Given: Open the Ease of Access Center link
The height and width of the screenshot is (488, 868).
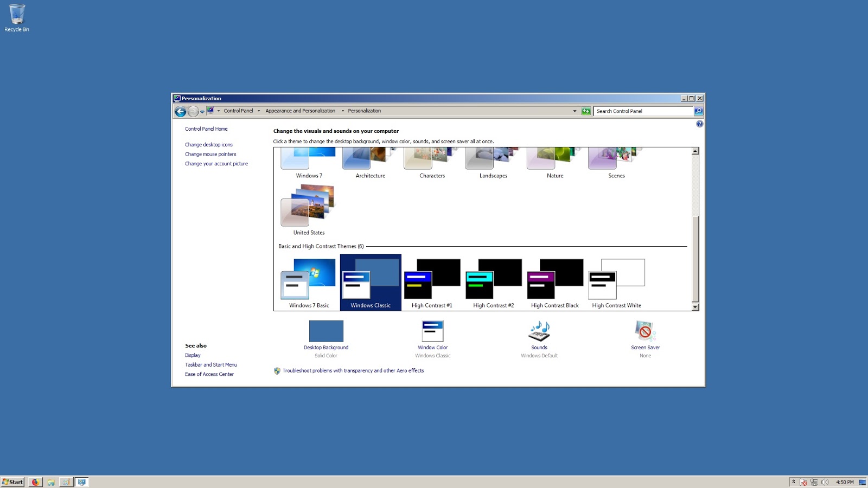Looking at the screenshot, I should [209, 374].
